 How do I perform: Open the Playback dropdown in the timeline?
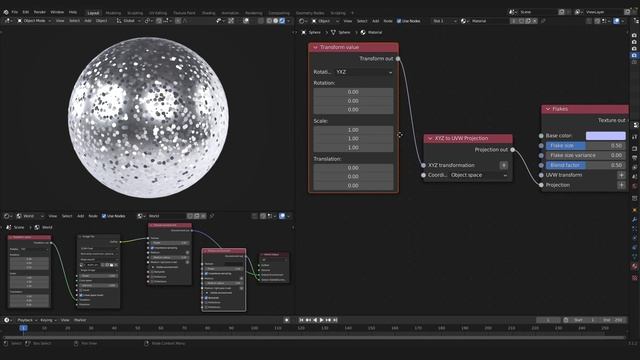27,320
